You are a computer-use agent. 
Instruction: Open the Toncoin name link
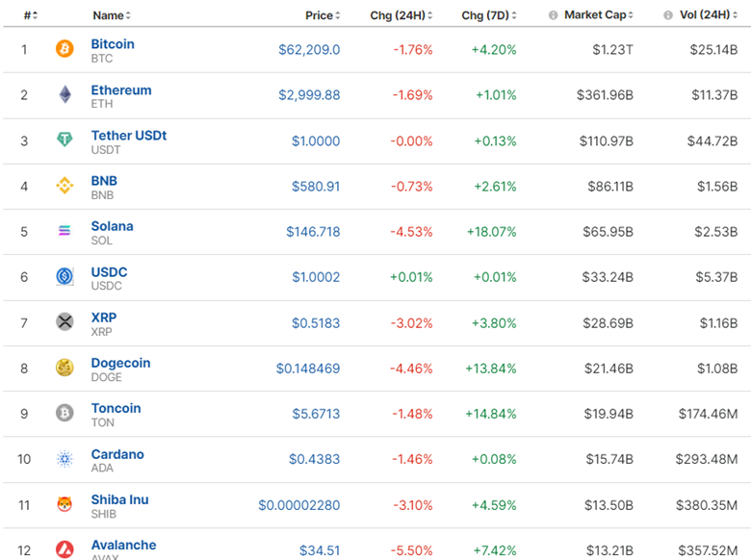116,408
